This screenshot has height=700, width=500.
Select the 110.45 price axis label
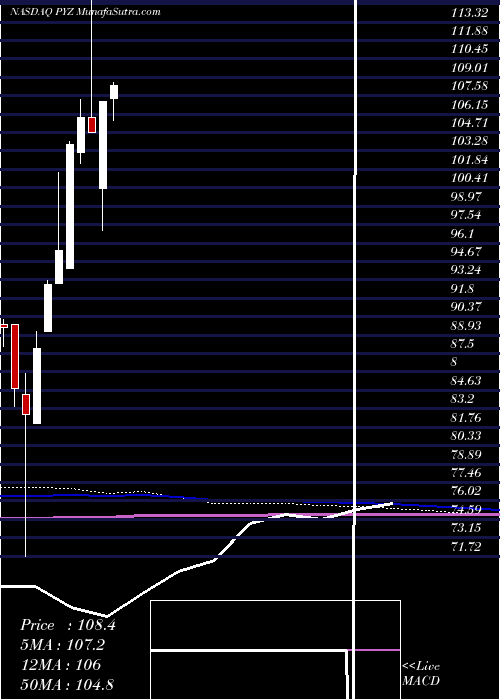[470, 49]
